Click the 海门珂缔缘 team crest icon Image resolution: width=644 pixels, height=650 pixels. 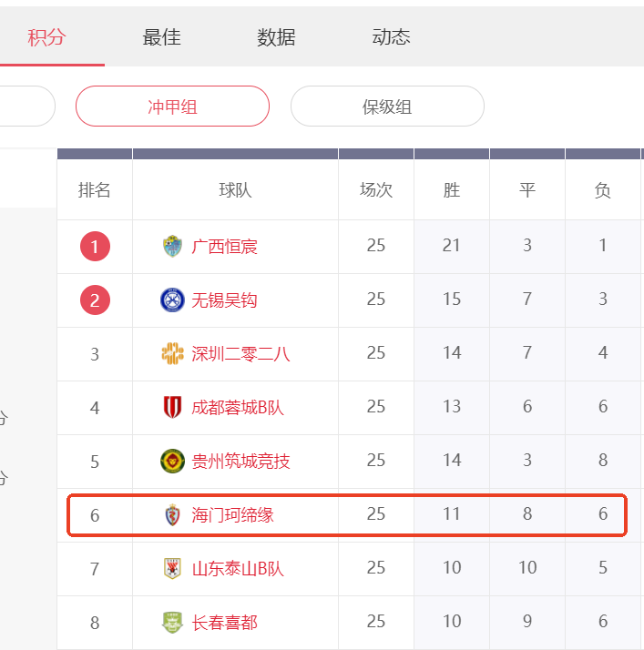172,515
